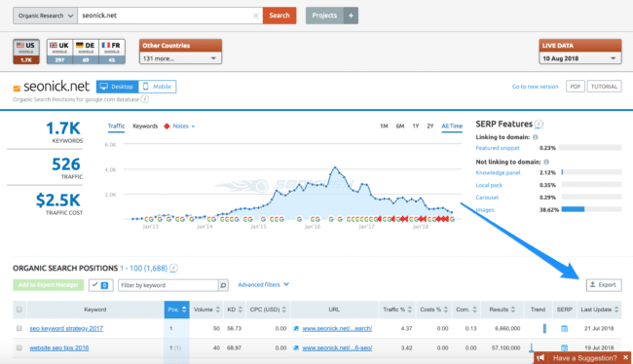Viewport: 633px width, 364px height.
Task: Expand the Notes dropdown
Action: coord(184,127)
